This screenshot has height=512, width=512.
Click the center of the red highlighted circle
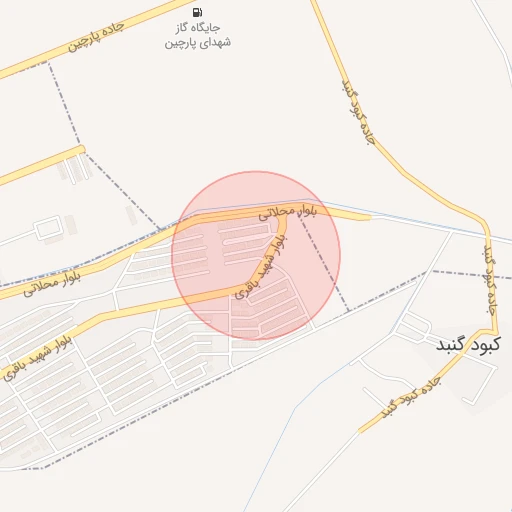point(256,256)
